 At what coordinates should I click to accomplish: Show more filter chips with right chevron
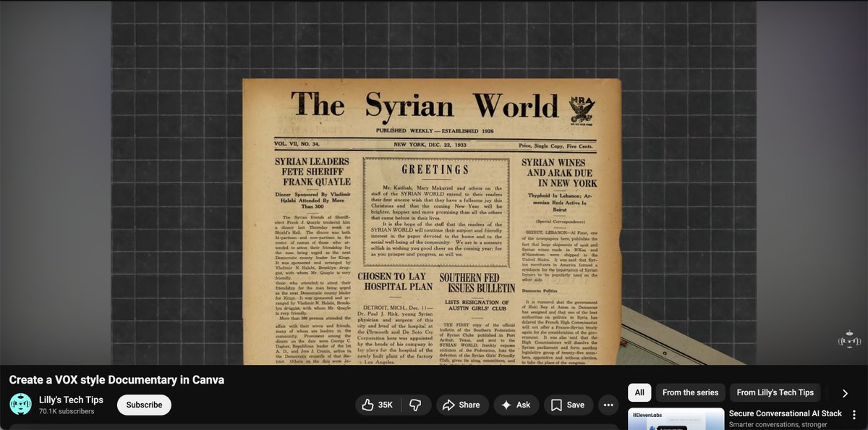(845, 393)
